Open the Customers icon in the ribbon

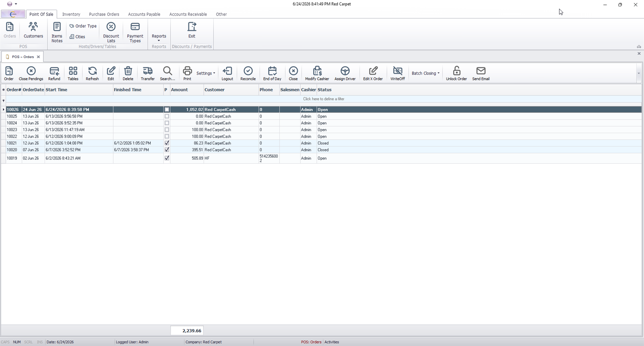click(x=33, y=31)
